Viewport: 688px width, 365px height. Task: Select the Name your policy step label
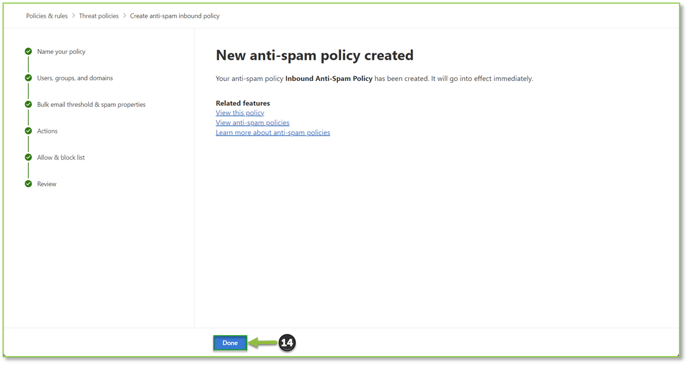click(61, 51)
